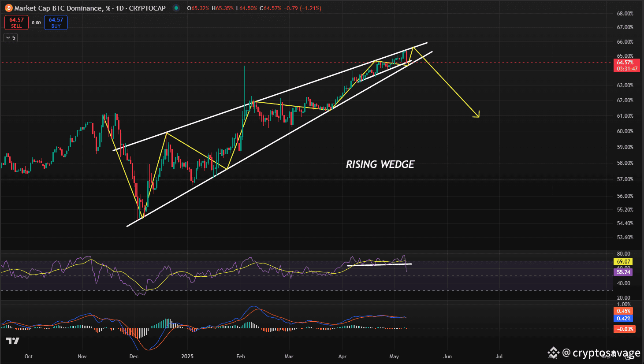
Task: Select the RISING WEDGE text annotation
Action: (x=380, y=164)
